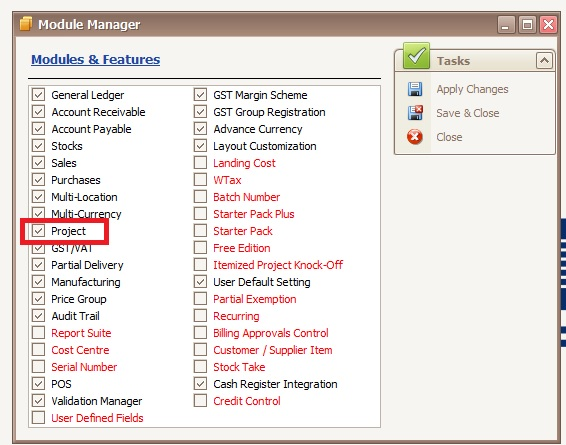
Task: Collapse the Tasks panel with chevron
Action: [544, 61]
